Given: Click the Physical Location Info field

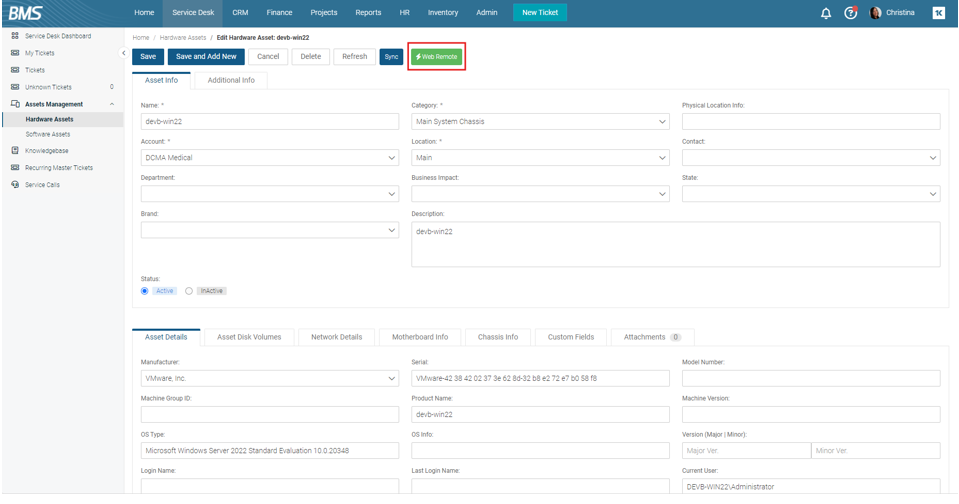Looking at the screenshot, I should pyautogui.click(x=810, y=122).
